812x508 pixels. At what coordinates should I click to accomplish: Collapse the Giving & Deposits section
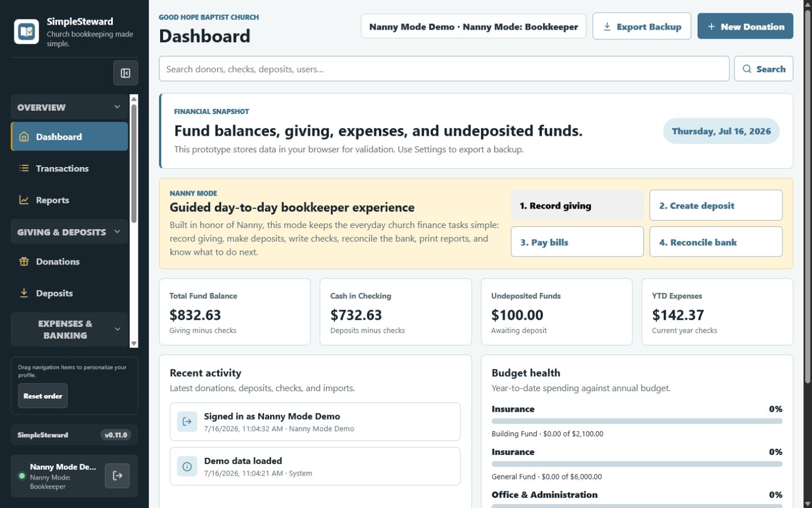point(117,232)
